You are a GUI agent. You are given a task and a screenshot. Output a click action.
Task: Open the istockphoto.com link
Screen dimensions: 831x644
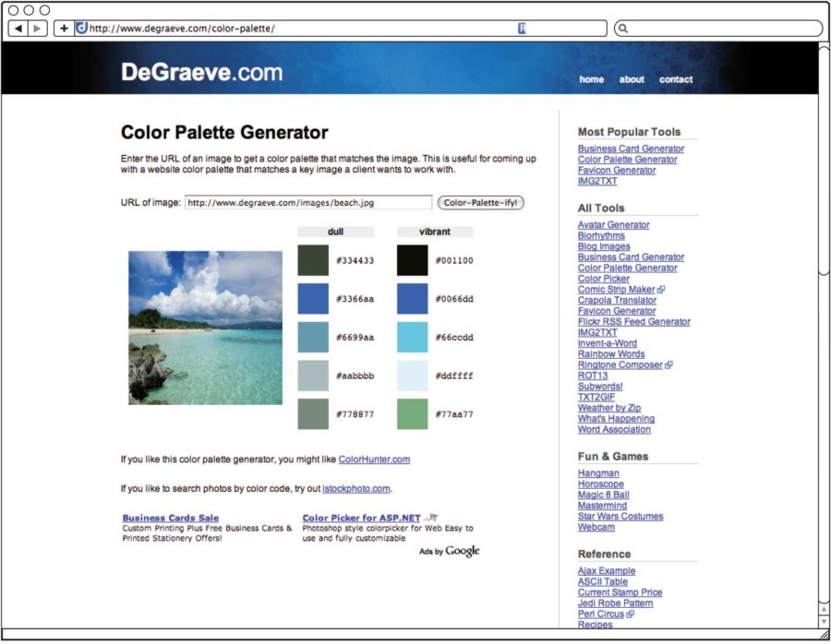pos(356,488)
